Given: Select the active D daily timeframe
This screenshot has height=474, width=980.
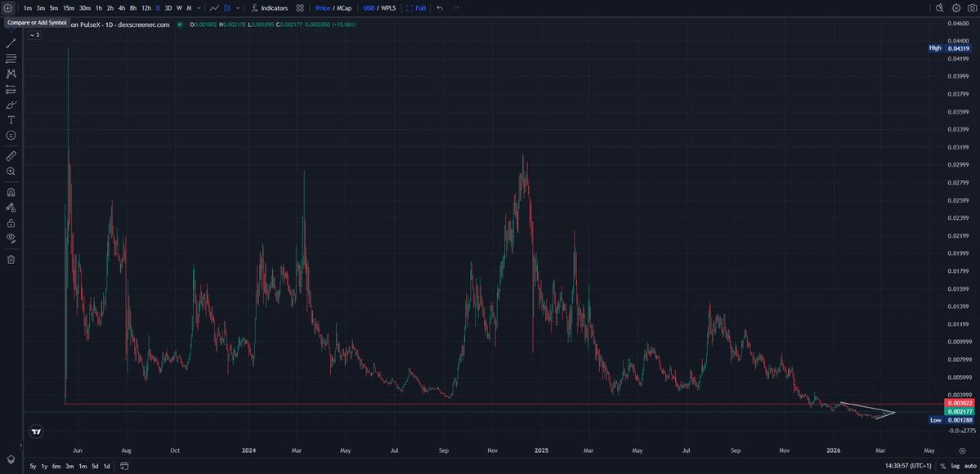Looking at the screenshot, I should 158,8.
